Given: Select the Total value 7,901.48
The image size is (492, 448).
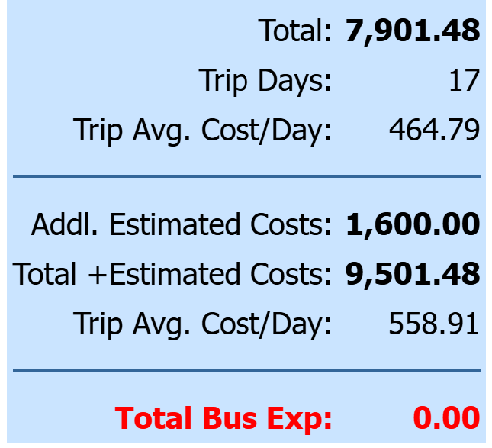Looking at the screenshot, I should (413, 31).
